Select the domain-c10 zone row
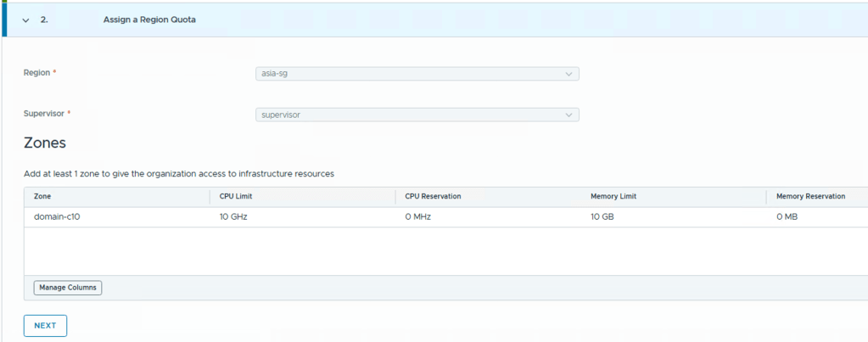The image size is (868, 342). point(57,216)
